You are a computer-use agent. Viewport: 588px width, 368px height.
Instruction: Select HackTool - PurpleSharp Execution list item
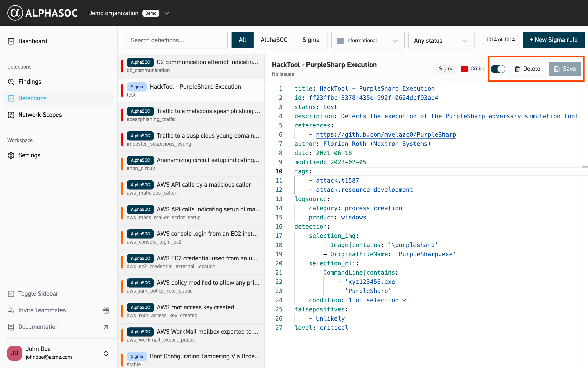click(191, 91)
